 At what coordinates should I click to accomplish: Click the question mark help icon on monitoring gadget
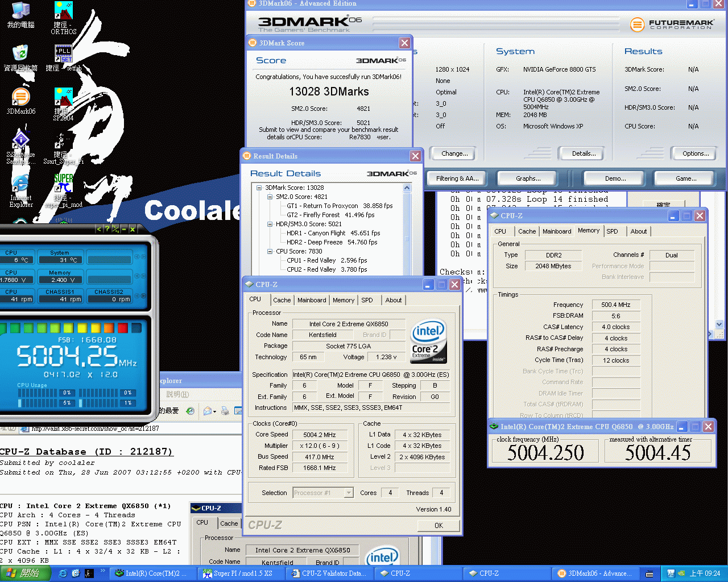click(106, 229)
